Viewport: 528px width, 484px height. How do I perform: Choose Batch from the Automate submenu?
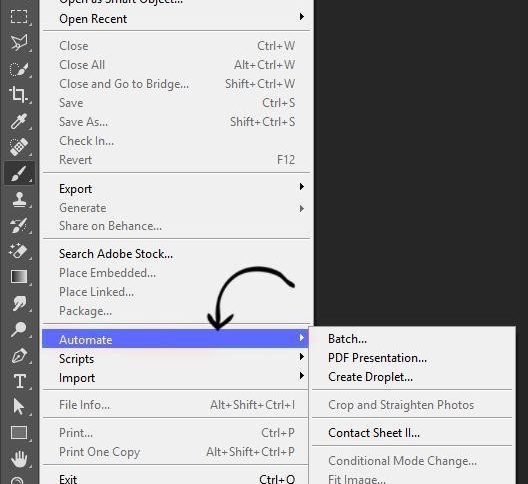[x=348, y=339]
